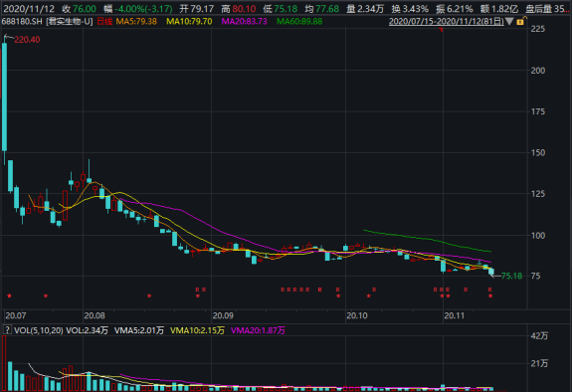The width and height of the screenshot is (573, 392).
Task: Select the last candlestick near 75.18
Action: tap(491, 272)
